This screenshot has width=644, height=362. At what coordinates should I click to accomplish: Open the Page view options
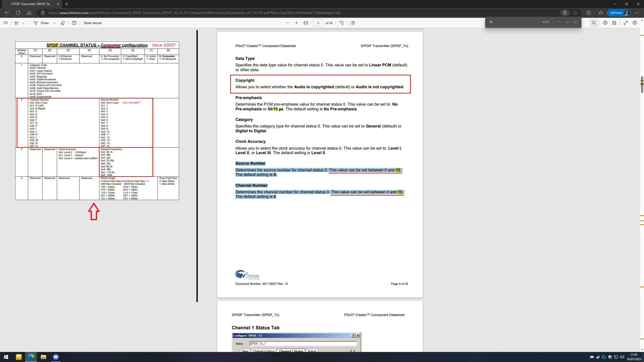coord(353,23)
